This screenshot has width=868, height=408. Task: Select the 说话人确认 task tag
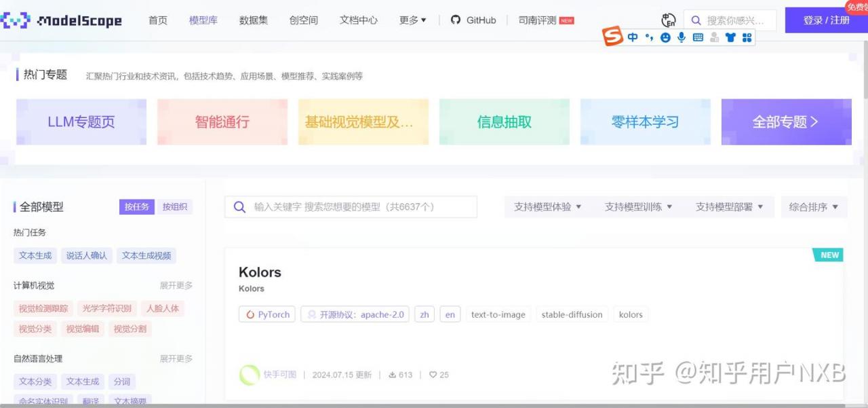tap(87, 256)
